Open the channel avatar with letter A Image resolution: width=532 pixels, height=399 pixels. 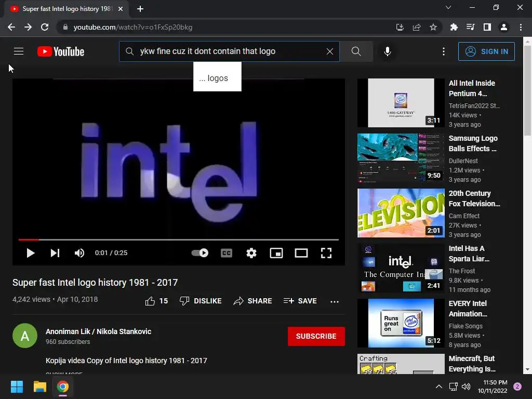[25, 336]
